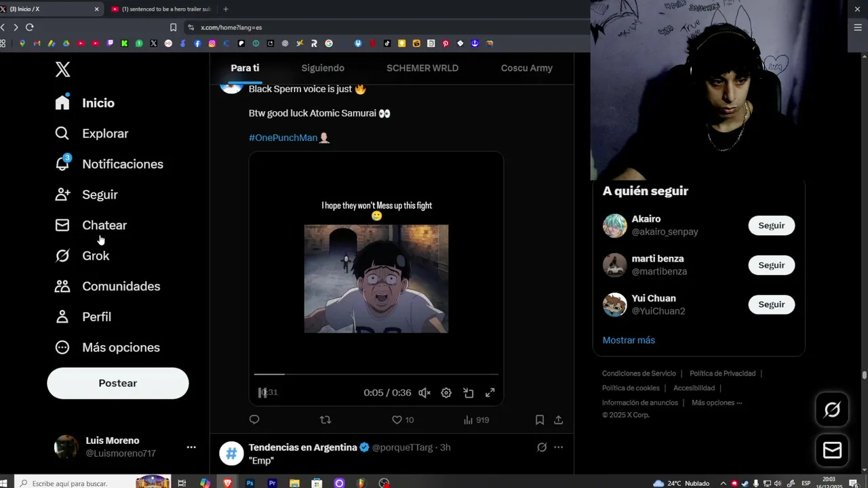Viewport: 868px width, 488px height.
Task: Open File Explorer from the taskbar
Action: click(294, 483)
